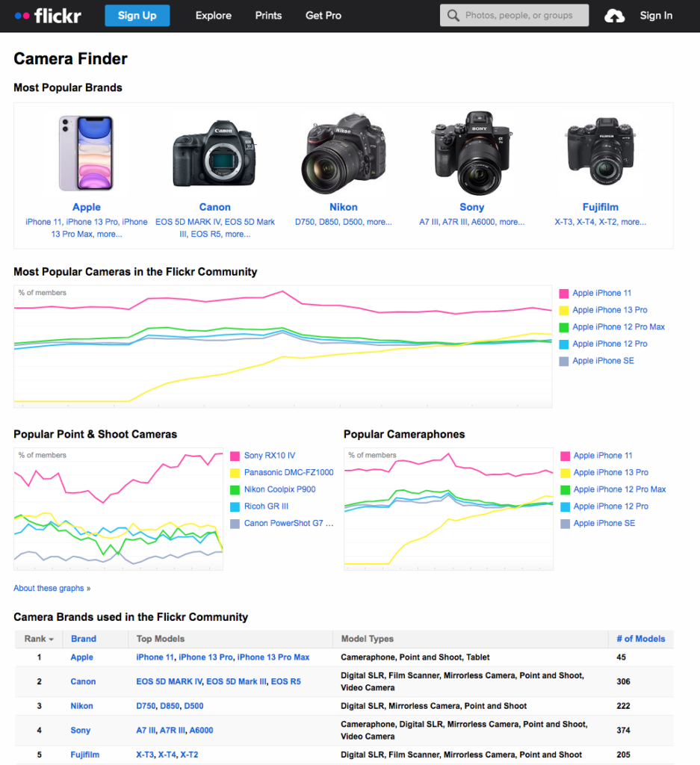Open the 'About these graphs' link
Screen dimensions: 700x765
49,588
